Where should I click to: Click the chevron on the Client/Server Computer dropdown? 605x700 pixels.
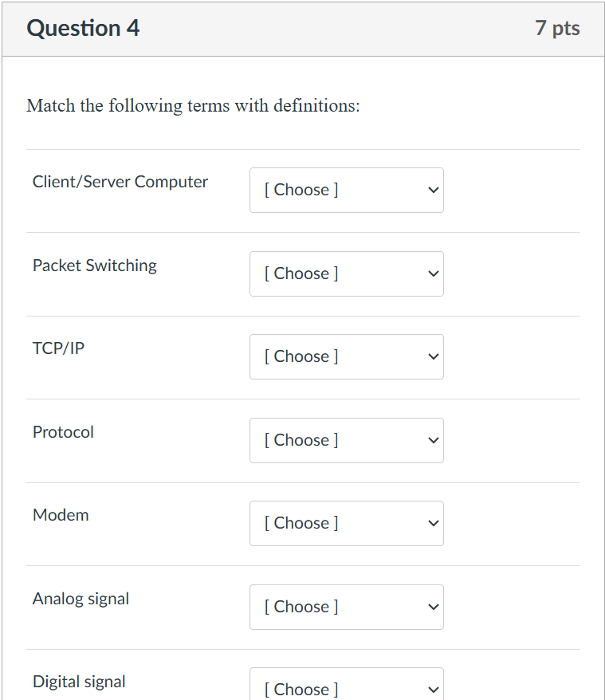pos(431,190)
